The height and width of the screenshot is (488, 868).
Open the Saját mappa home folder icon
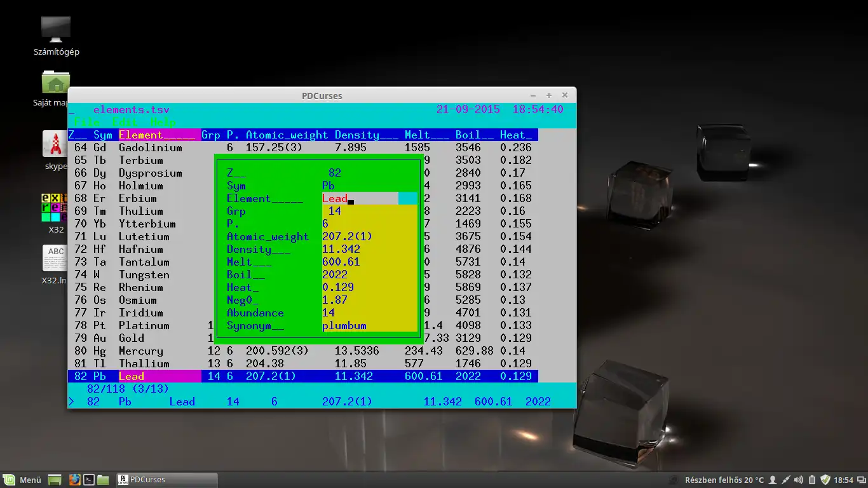(56, 89)
